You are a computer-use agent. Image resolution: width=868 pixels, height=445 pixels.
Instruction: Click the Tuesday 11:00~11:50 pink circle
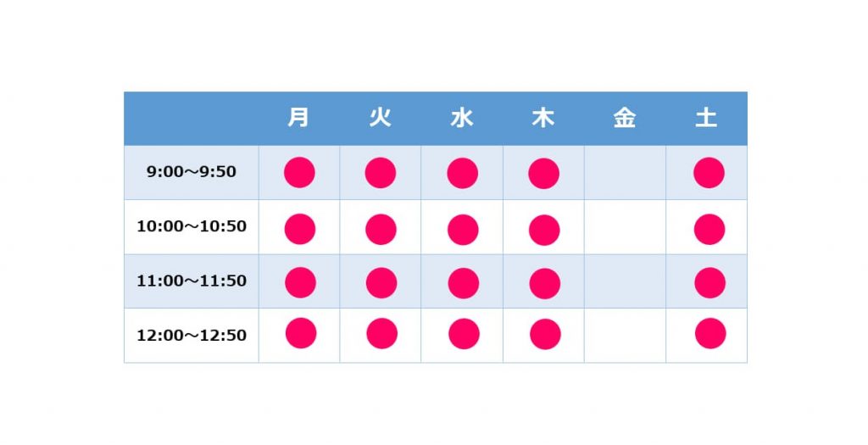pos(381,283)
